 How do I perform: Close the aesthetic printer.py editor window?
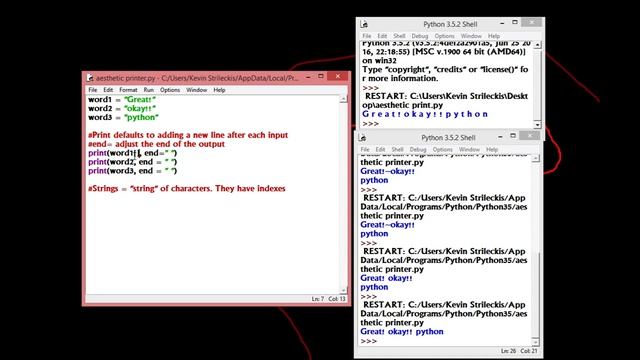click(x=338, y=76)
